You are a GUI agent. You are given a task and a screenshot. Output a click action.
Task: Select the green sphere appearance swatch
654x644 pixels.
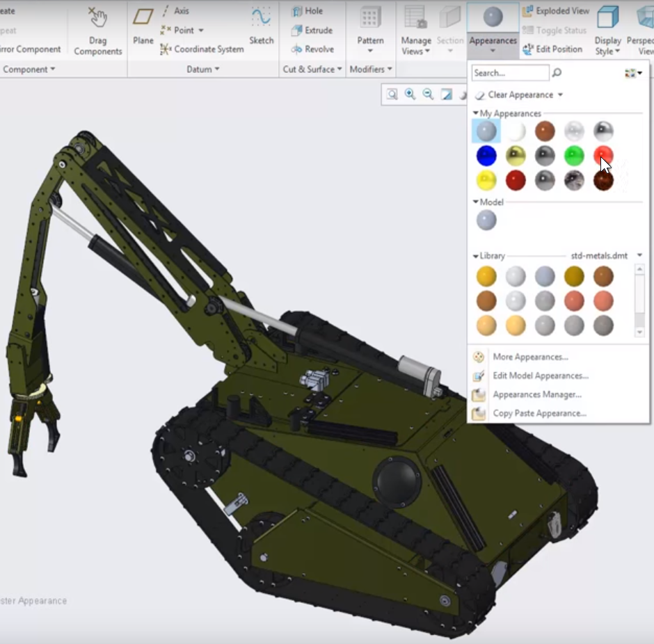click(x=574, y=156)
